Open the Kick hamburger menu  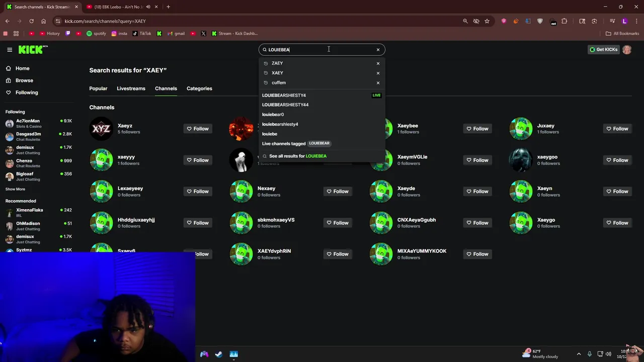coord(10,49)
